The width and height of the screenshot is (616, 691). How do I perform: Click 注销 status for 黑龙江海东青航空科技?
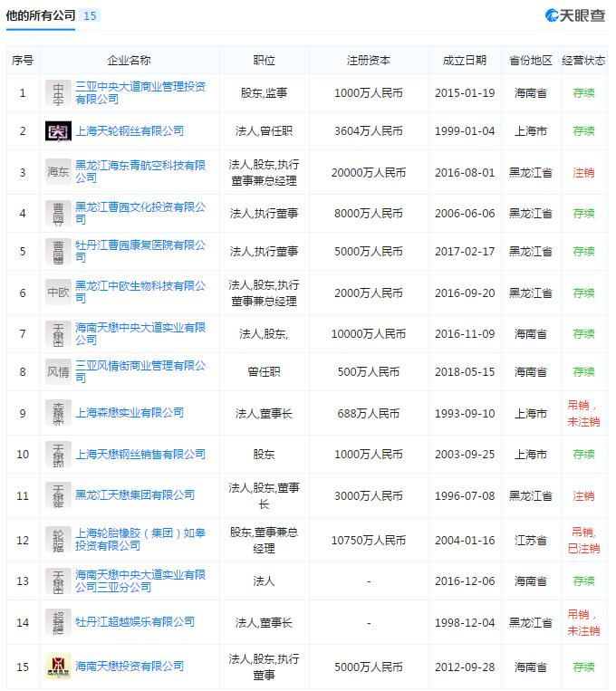pos(583,172)
